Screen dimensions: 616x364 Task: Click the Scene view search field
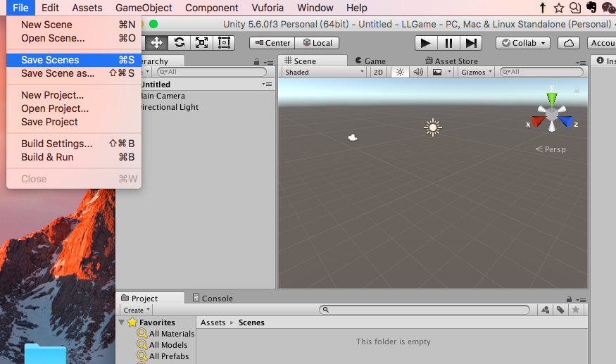tap(541, 72)
